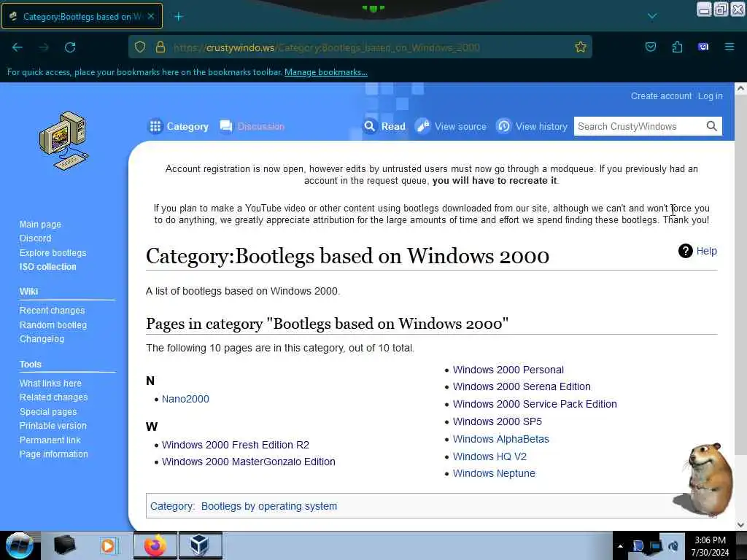
Task: Open ISO collection sidebar link
Action: (x=47, y=267)
